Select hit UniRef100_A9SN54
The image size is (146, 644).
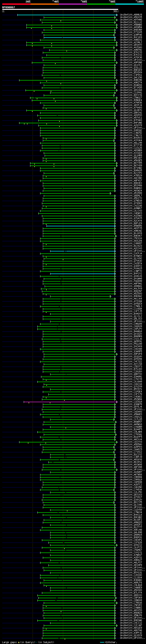tap(131, 27)
